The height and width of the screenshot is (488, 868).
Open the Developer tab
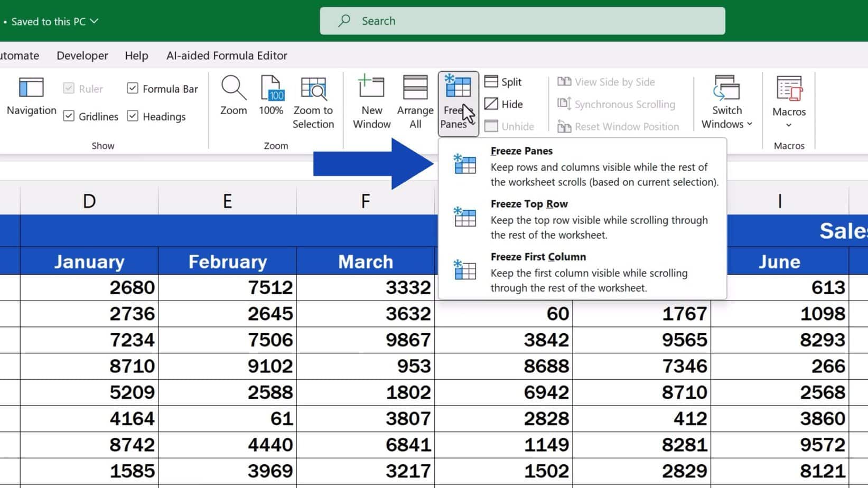pos(82,55)
